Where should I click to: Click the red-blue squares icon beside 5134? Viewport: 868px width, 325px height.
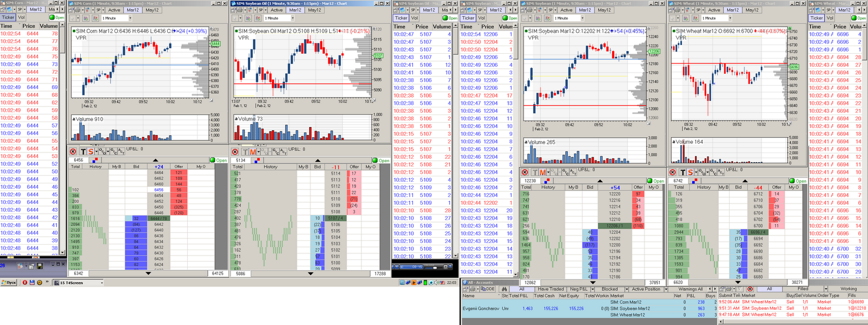pos(258,160)
